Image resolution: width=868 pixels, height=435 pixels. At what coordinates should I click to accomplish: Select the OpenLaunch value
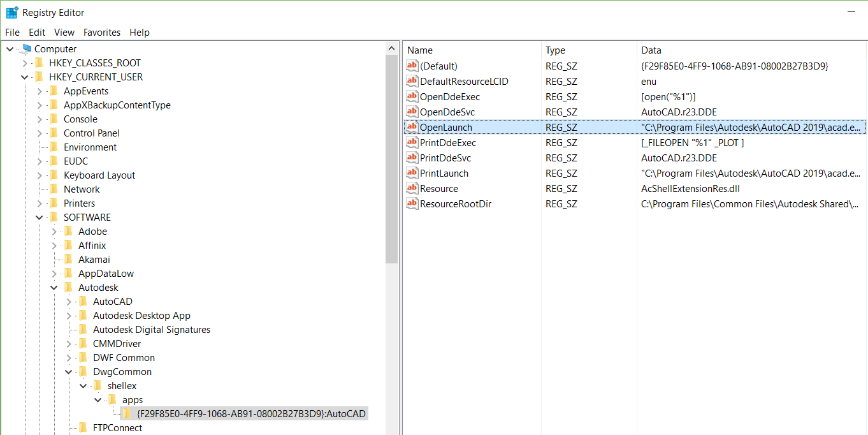click(x=446, y=127)
